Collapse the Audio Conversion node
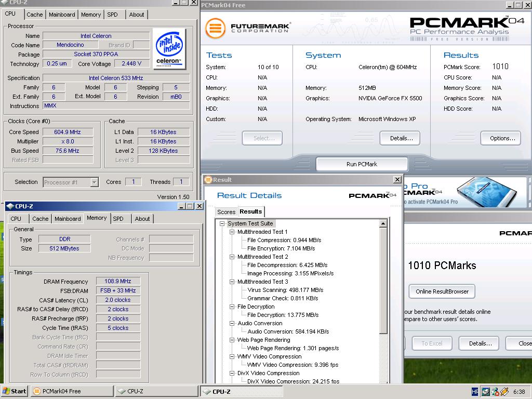 click(232, 323)
